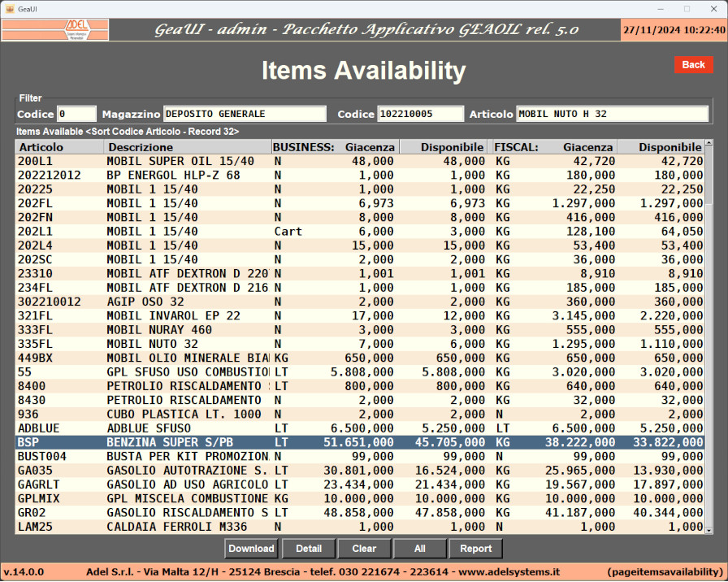
Task: Select the row with article 20225
Action: (x=360, y=189)
